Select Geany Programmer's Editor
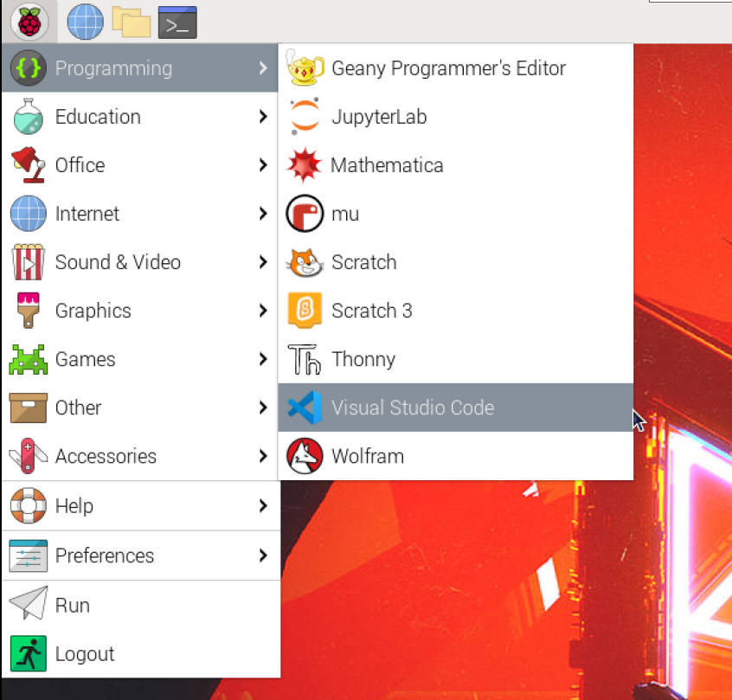The image size is (732, 700). (x=448, y=68)
